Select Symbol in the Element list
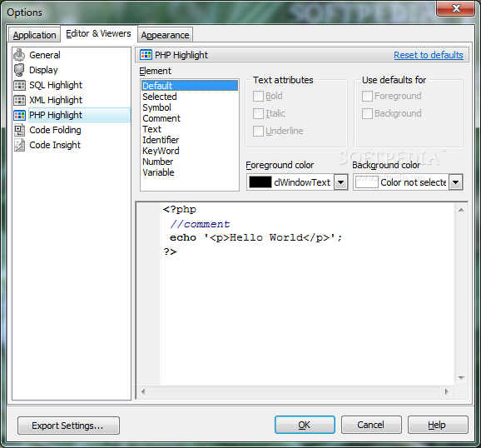The width and height of the screenshot is (481, 448). pyautogui.click(x=190, y=107)
